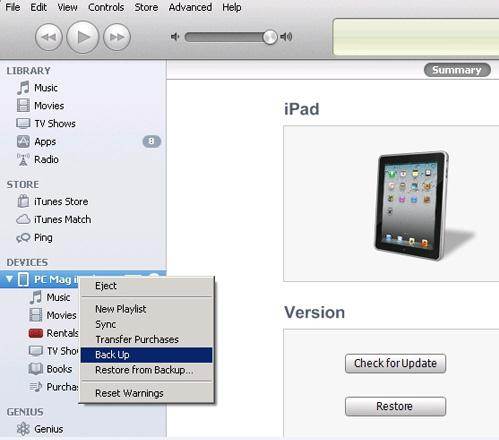Choose Restore from Backup… entry

pos(146,370)
